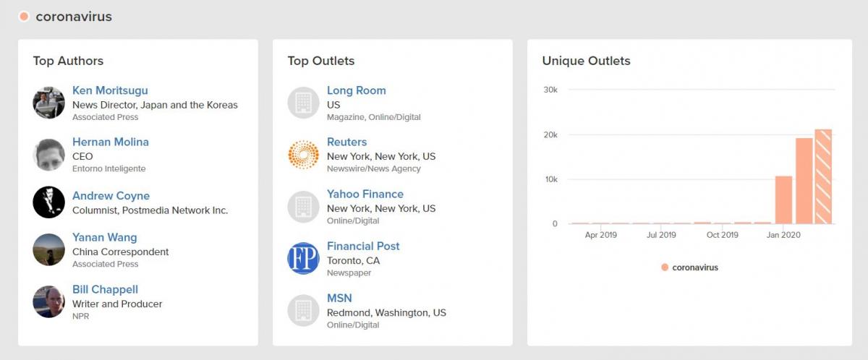Screen dimensions: 868x360
Task: Open Ken Moritsugu author link
Action: [110, 90]
